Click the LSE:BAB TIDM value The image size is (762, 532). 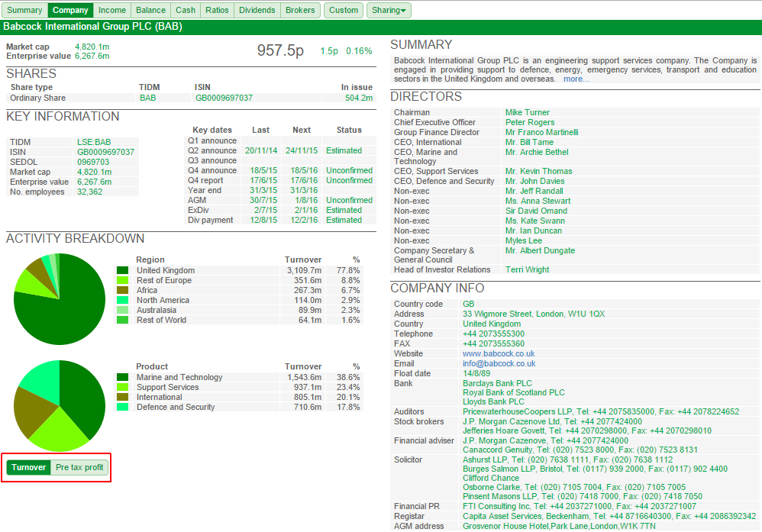click(94, 143)
